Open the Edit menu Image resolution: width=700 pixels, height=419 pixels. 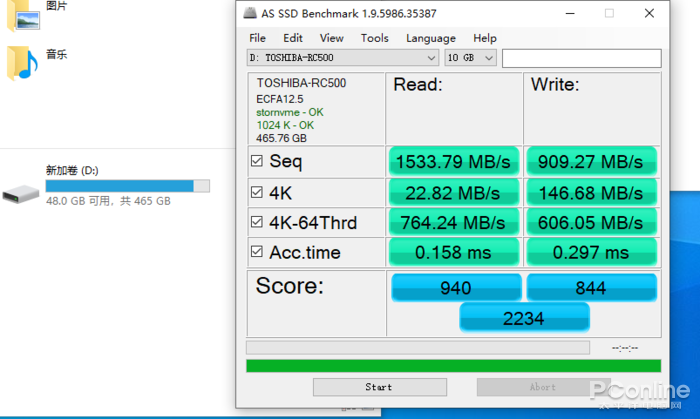pyautogui.click(x=293, y=38)
